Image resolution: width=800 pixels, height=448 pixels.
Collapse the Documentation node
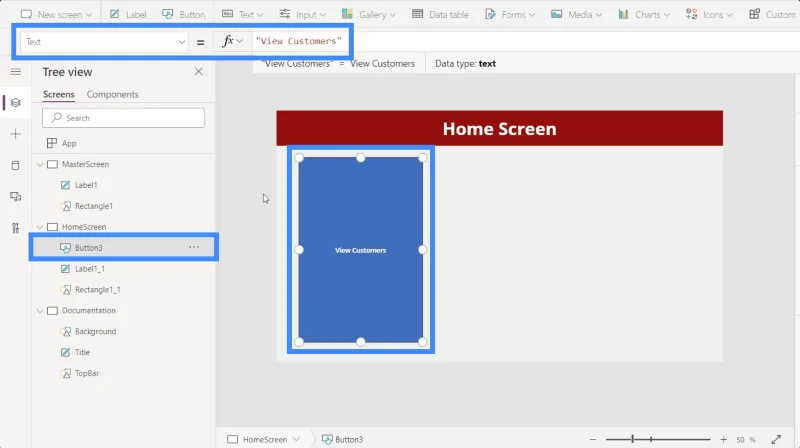click(40, 311)
